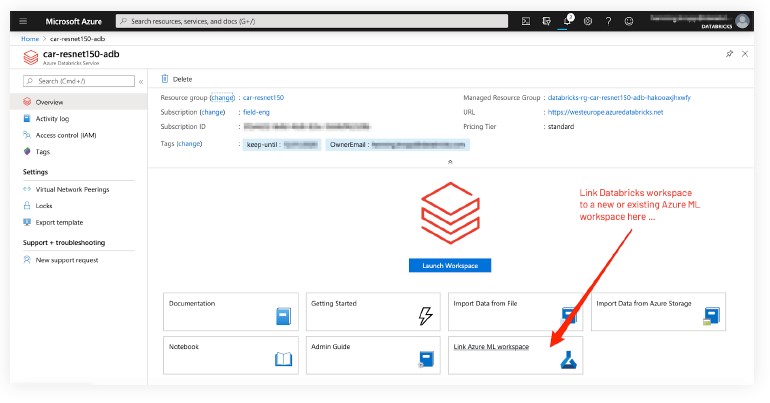Open Cloud Shell from the top bar
Image resolution: width=770 pixels, height=403 pixels.
[525, 21]
